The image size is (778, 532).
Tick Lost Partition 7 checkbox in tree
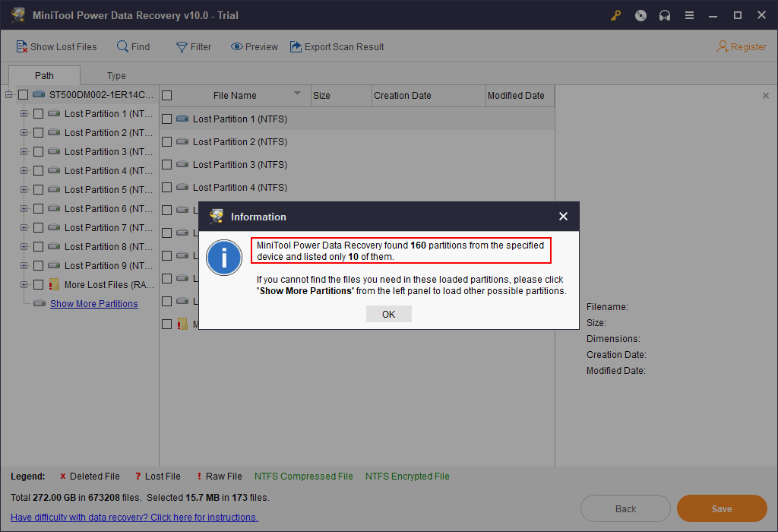coord(38,228)
